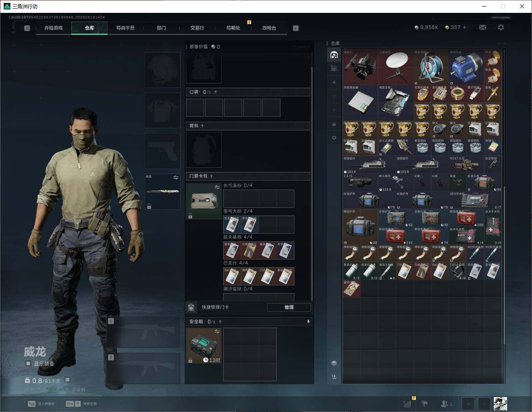The image size is (532, 412).
Task: Expand previous tabs with left nav arrow
Action: 27,28
